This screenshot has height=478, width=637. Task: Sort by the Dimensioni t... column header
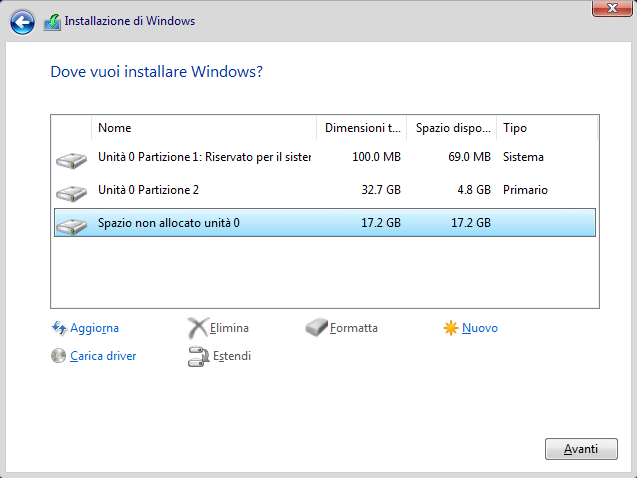[362, 128]
